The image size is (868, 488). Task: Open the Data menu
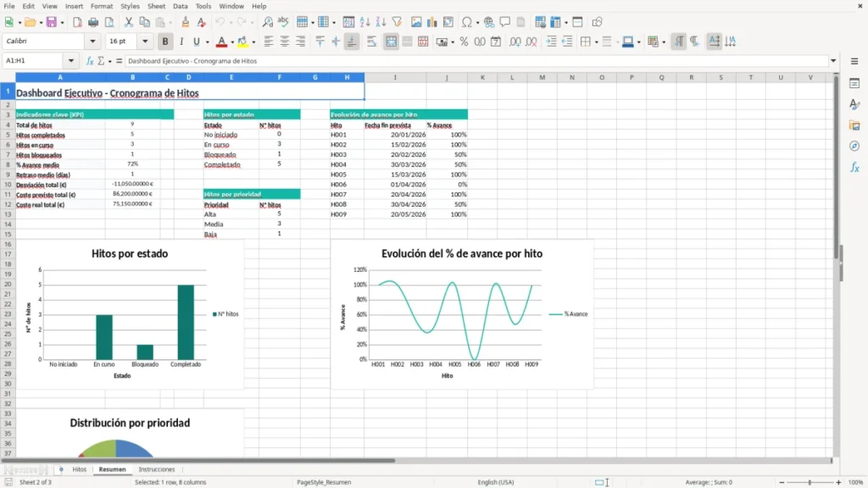[x=180, y=6]
